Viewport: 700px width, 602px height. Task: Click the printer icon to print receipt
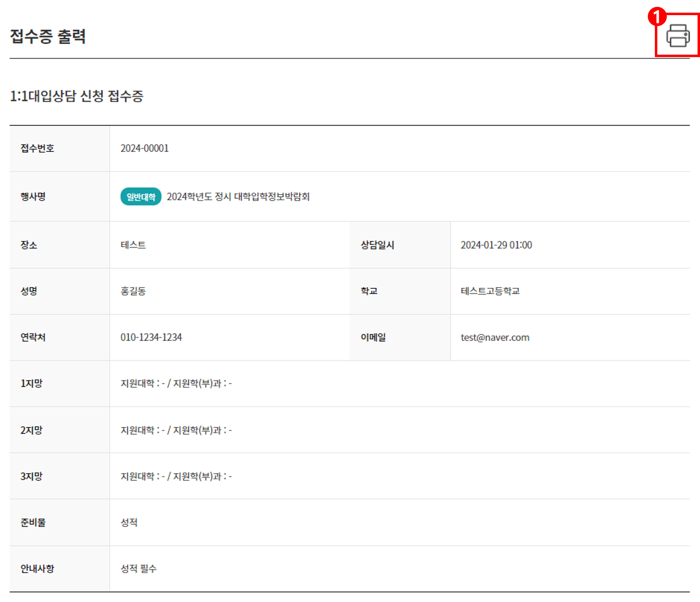point(678,35)
